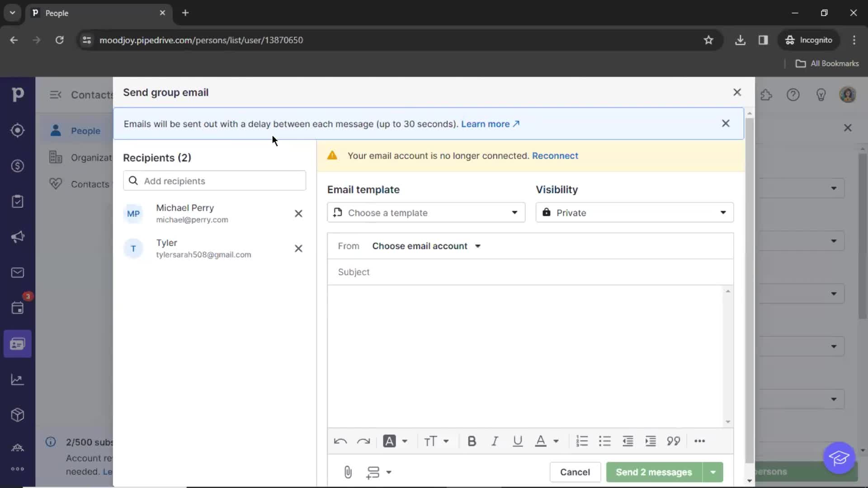Image resolution: width=868 pixels, height=488 pixels.
Task: Click the more formatting options button
Action: pyautogui.click(x=700, y=441)
